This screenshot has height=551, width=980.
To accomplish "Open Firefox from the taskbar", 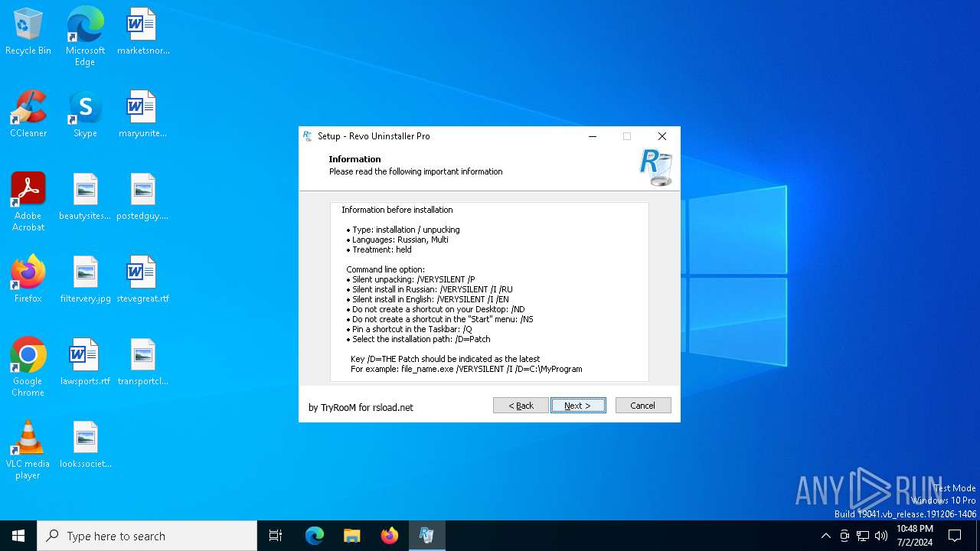I will point(390,536).
